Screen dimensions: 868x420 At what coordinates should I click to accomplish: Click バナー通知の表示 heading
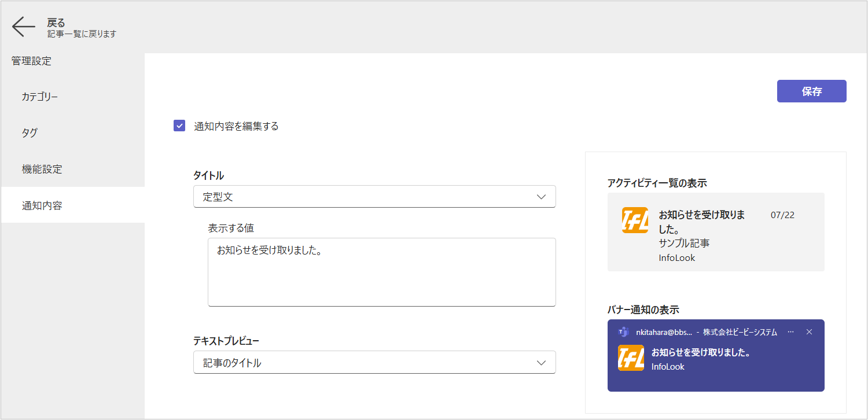pyautogui.click(x=643, y=310)
